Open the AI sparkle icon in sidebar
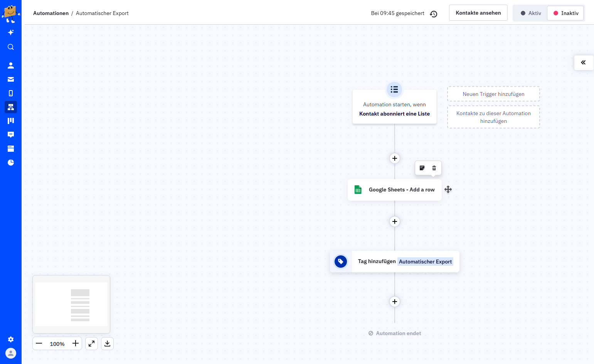This screenshot has height=364, width=594. (x=11, y=32)
